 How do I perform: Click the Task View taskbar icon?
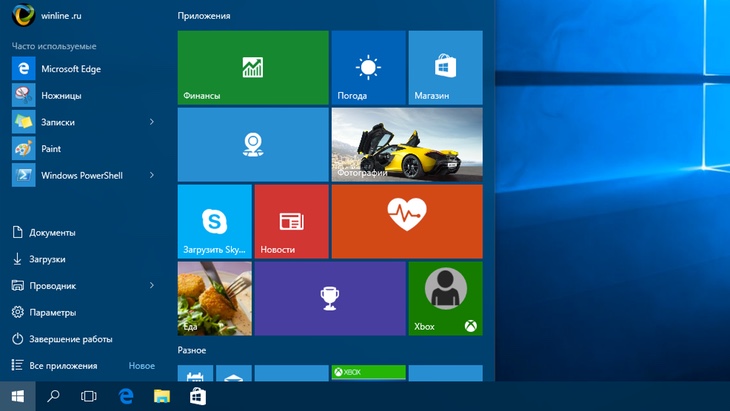tap(89, 396)
